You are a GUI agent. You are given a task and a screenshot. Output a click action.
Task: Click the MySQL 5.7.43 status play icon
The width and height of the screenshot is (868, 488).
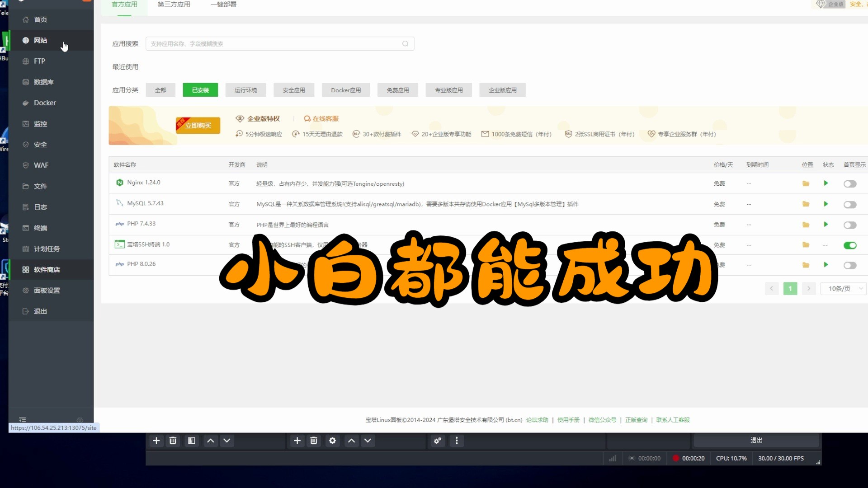[826, 204]
